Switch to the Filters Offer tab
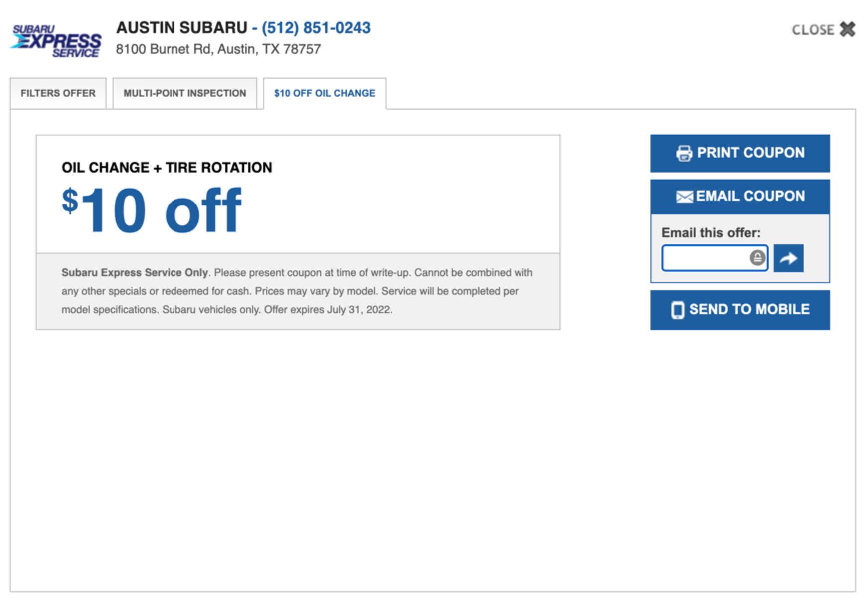The image size is (868, 613). click(x=58, y=93)
